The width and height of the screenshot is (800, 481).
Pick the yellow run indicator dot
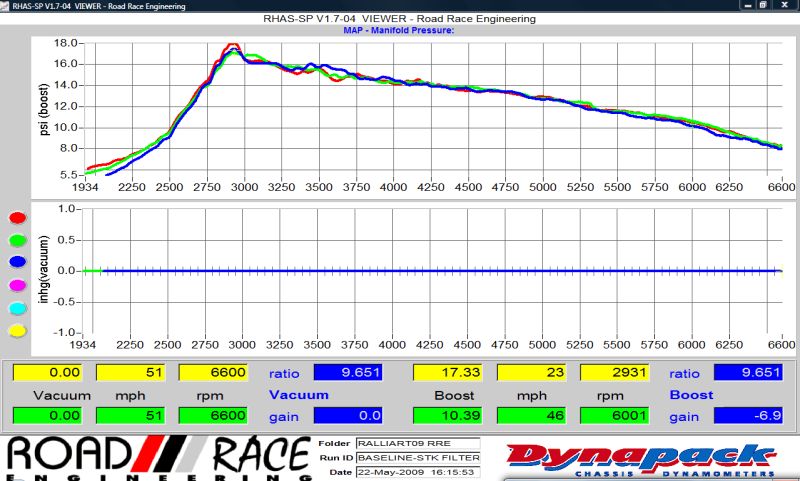[x=15, y=331]
